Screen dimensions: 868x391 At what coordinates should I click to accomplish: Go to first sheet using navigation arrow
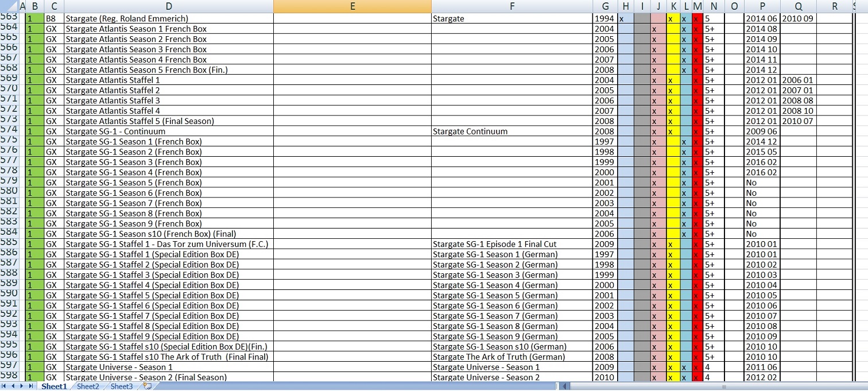click(x=5, y=386)
